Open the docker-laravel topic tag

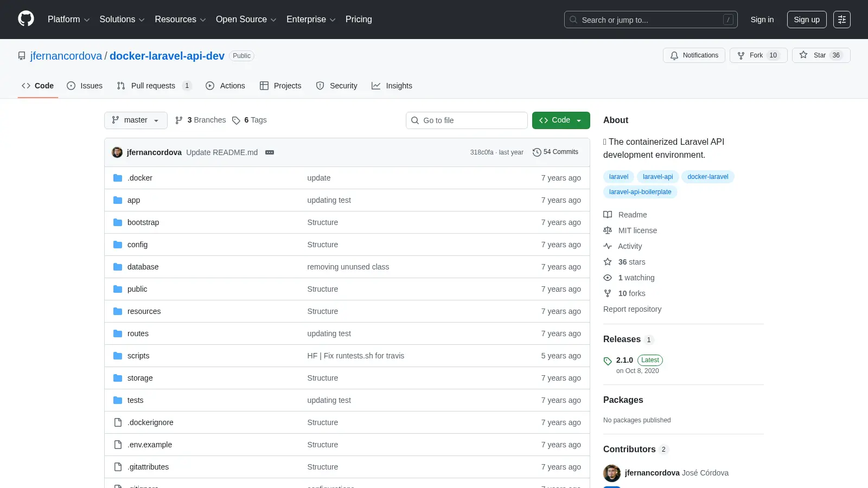(707, 177)
